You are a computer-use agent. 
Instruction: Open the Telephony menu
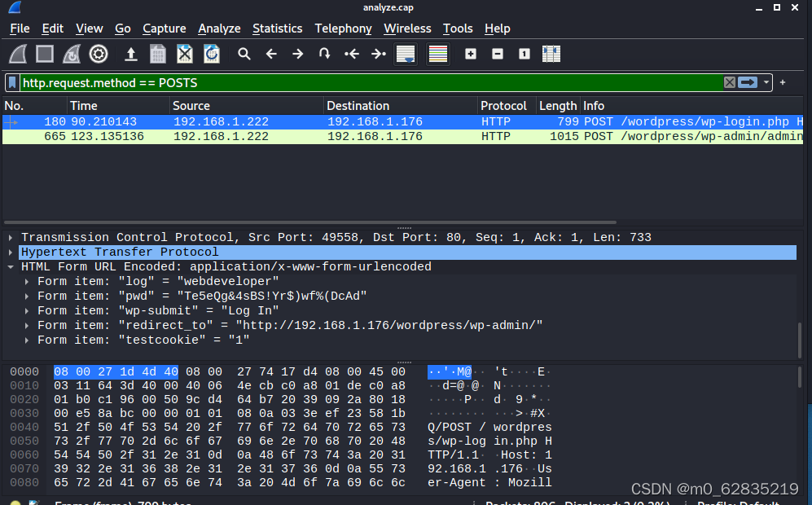click(343, 29)
